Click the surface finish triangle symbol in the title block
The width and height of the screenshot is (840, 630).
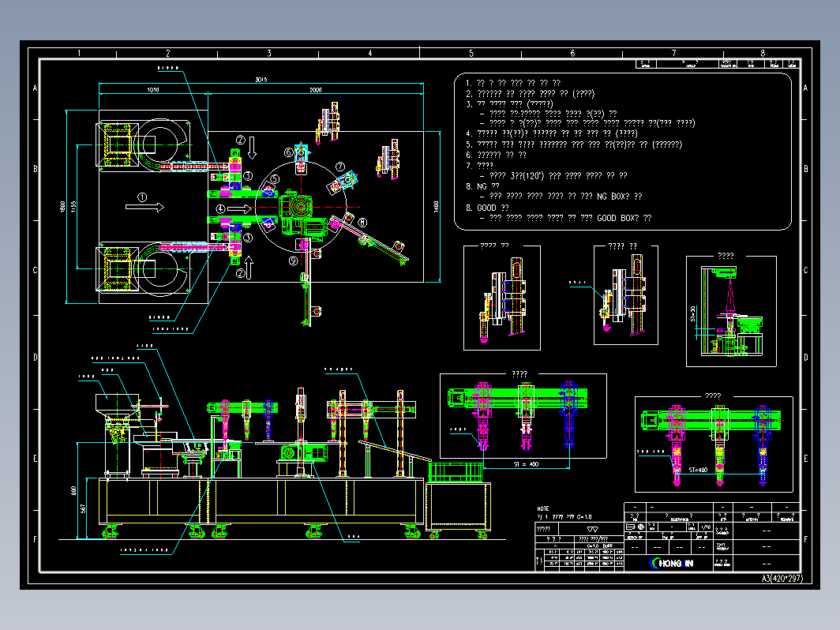click(x=593, y=529)
